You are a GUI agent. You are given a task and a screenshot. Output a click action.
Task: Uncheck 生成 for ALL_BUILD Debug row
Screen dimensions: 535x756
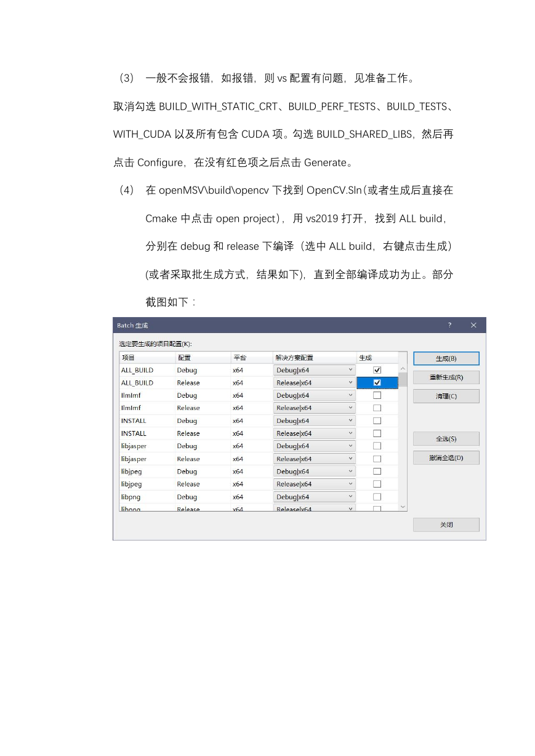377,370
